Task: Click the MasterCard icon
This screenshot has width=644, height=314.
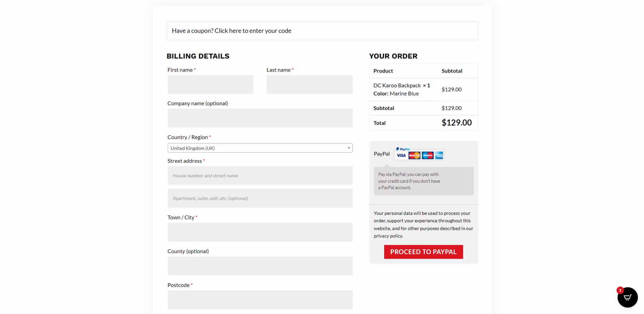Action: coord(414,155)
